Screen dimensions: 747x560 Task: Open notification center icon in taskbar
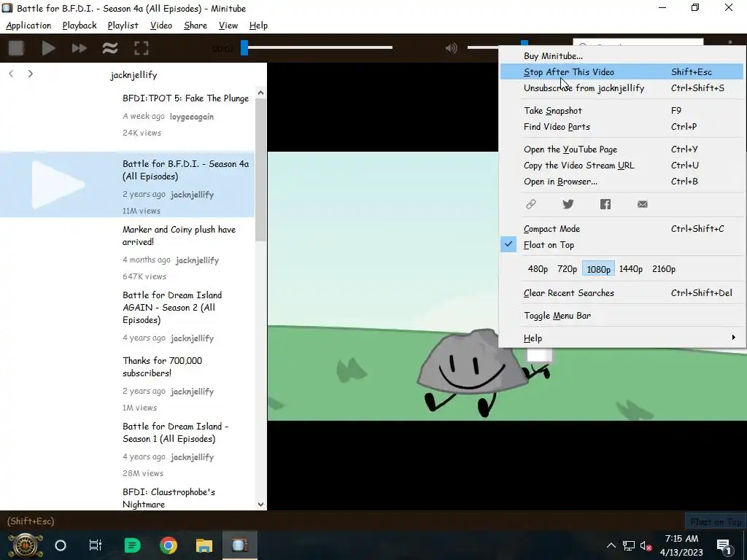point(724,545)
